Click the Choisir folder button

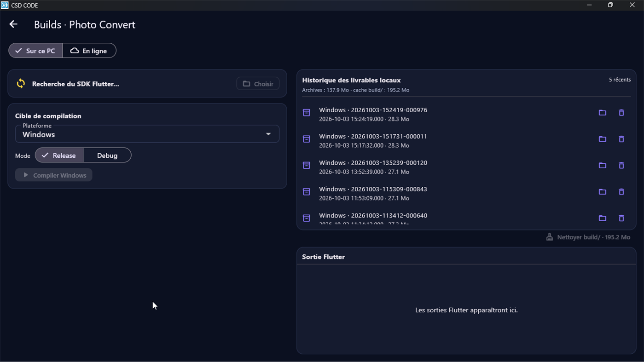click(258, 84)
